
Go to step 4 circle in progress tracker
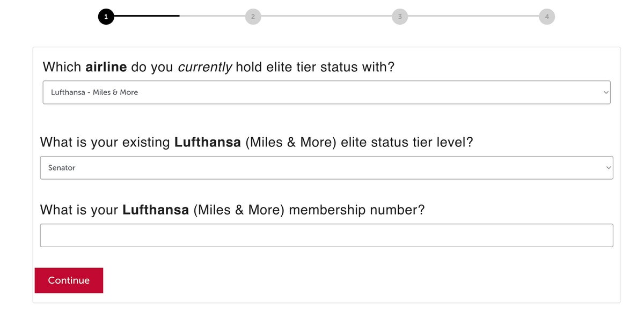(x=547, y=17)
